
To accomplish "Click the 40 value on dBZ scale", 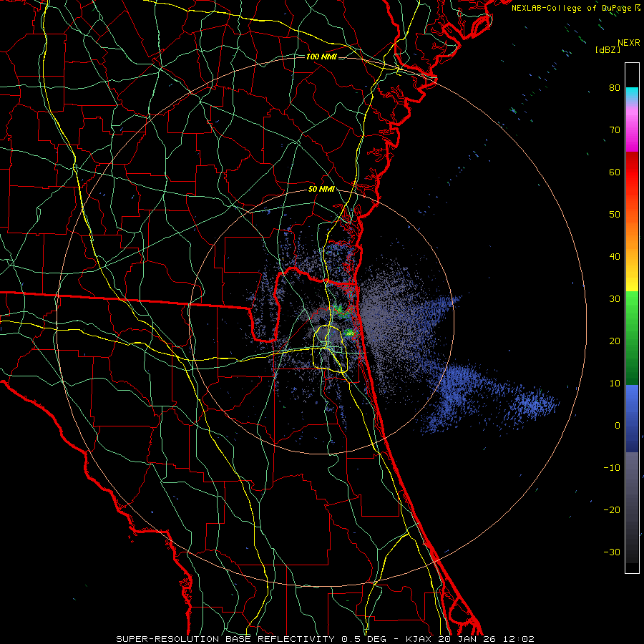I will 615,257.
